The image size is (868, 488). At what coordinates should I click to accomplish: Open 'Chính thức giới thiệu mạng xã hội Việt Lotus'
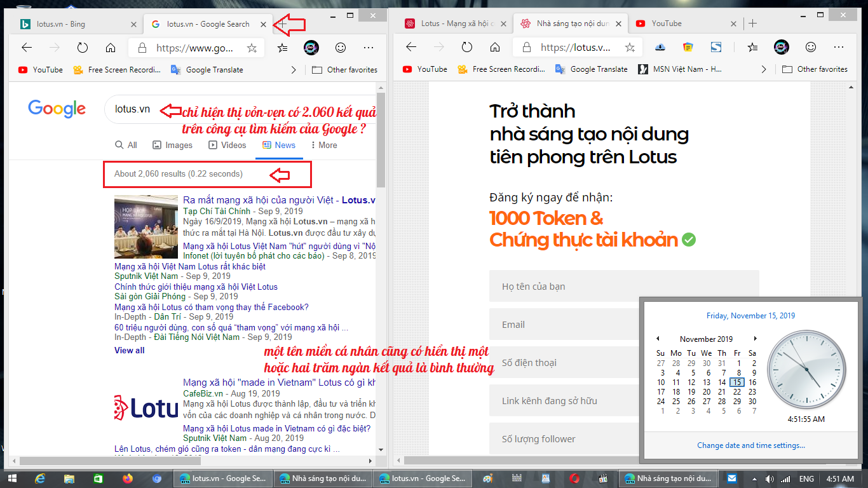[x=196, y=287]
